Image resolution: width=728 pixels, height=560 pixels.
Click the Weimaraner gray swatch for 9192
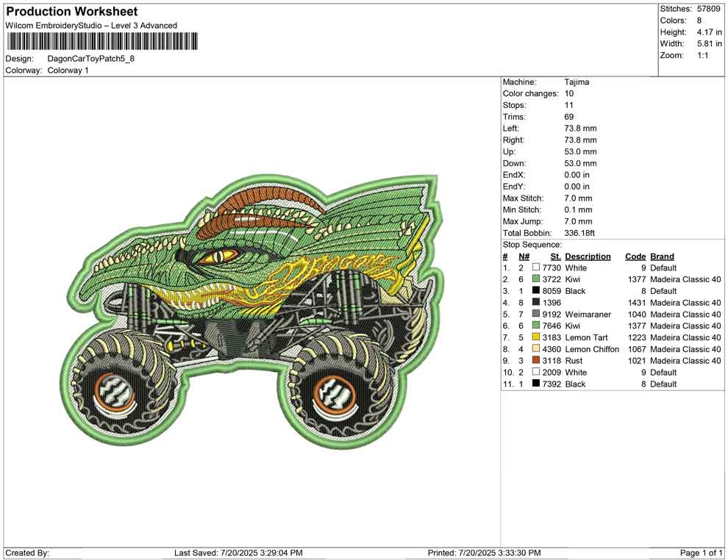pyautogui.click(x=536, y=314)
